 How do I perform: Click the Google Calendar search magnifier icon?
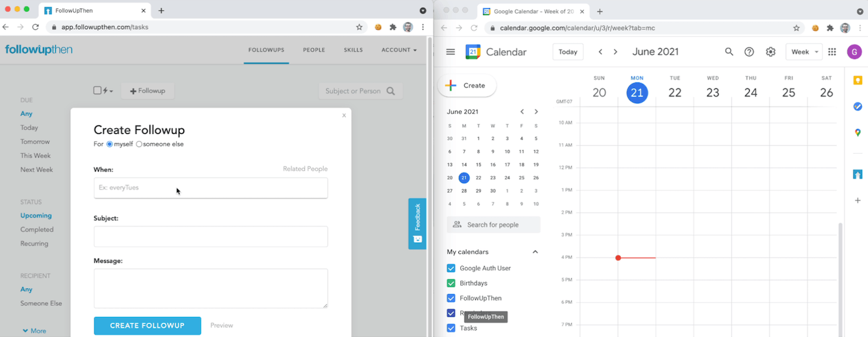[x=729, y=52]
